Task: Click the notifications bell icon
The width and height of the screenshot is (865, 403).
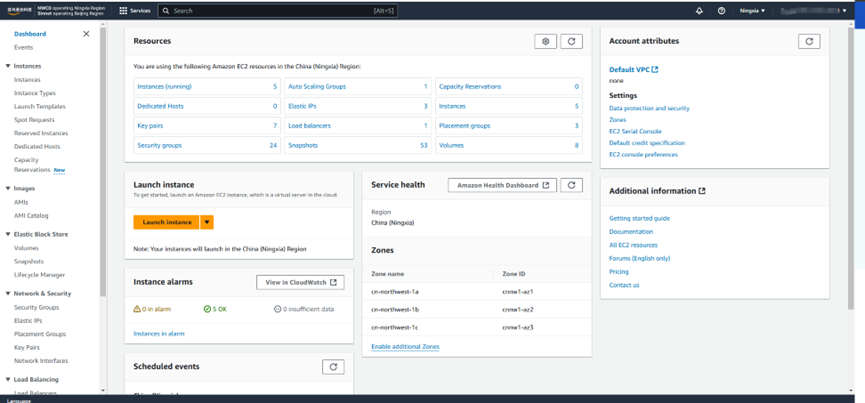Action: pyautogui.click(x=700, y=10)
